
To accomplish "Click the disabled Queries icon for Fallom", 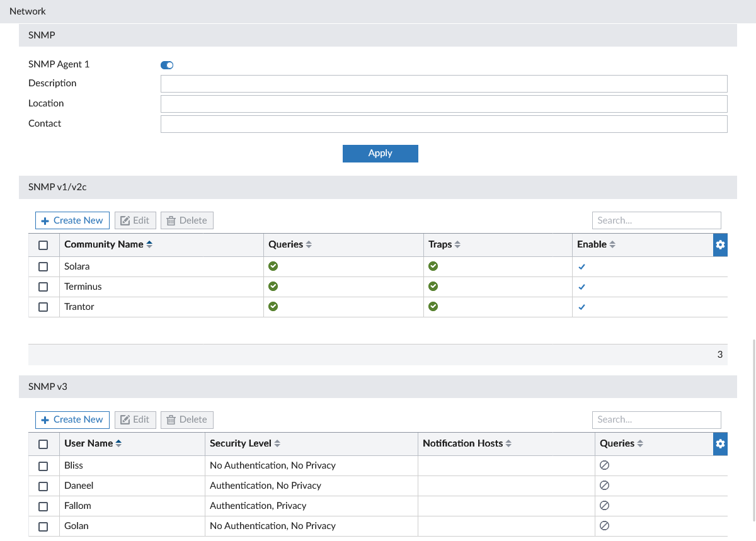I will point(604,506).
